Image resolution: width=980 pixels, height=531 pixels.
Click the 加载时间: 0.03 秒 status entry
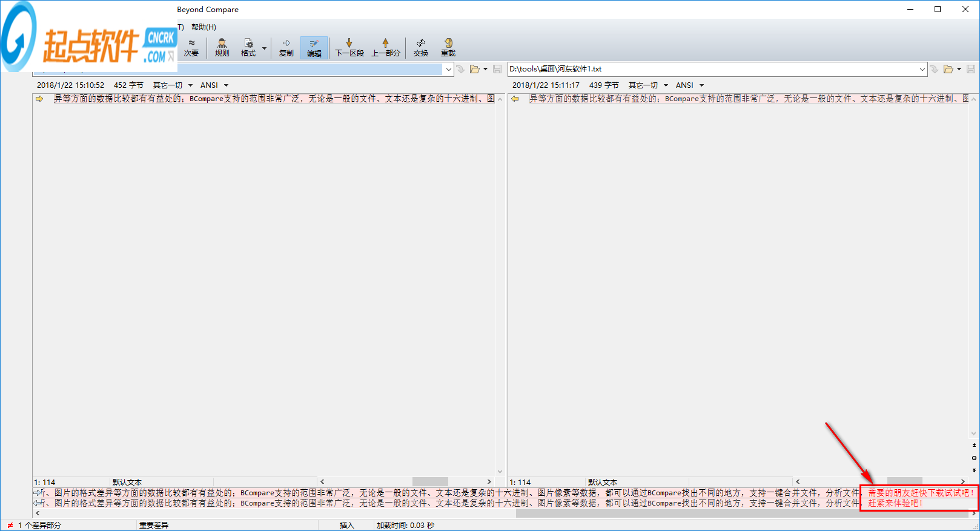[405, 526]
